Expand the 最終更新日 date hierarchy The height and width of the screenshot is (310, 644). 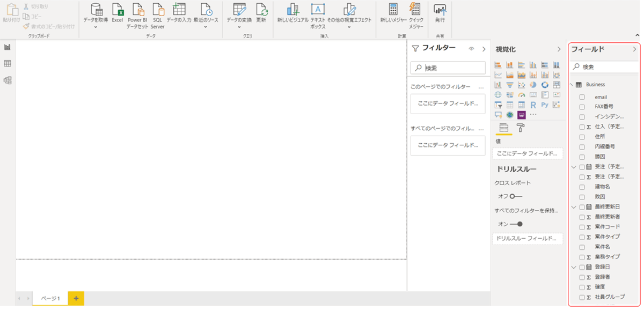pos(574,206)
